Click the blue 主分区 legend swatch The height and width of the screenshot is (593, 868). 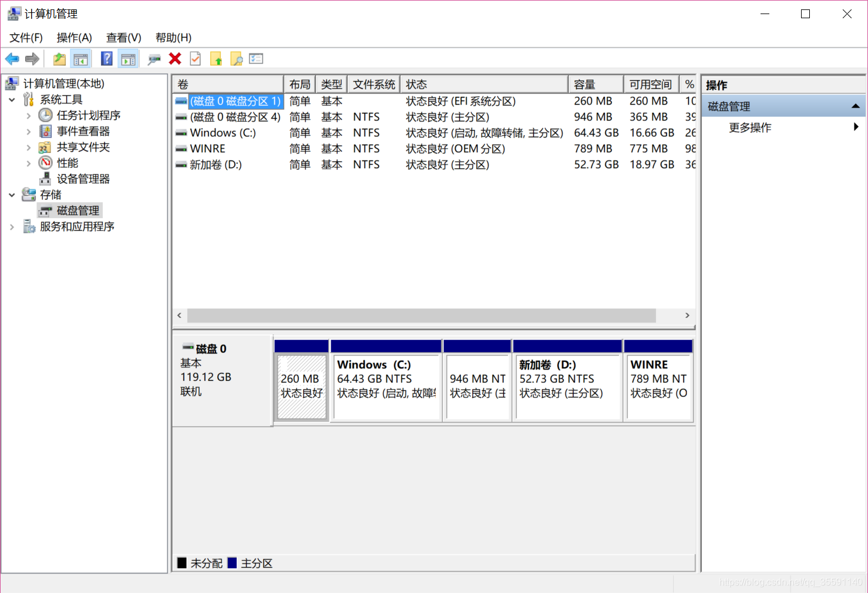point(232,563)
